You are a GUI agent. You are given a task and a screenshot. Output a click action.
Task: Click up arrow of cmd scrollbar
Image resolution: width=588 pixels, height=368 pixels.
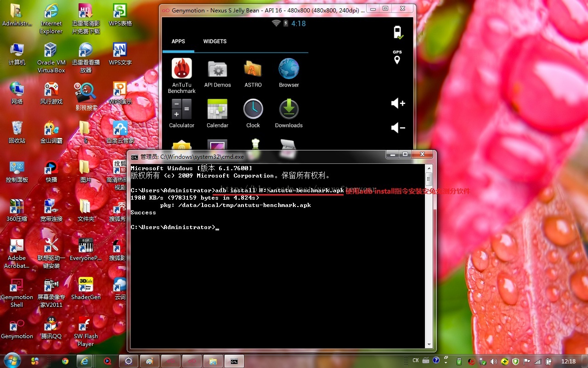(429, 168)
